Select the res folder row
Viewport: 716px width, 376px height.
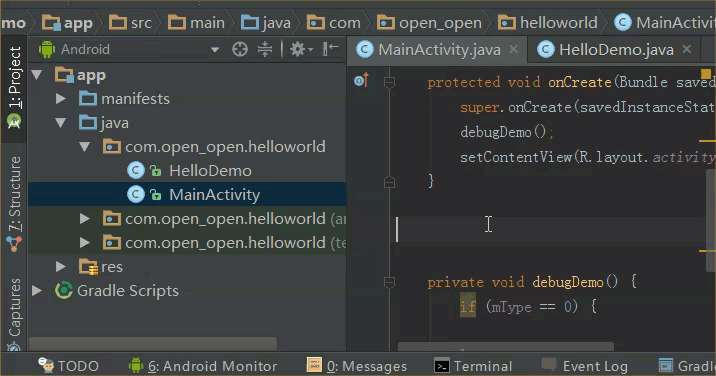(x=187, y=266)
